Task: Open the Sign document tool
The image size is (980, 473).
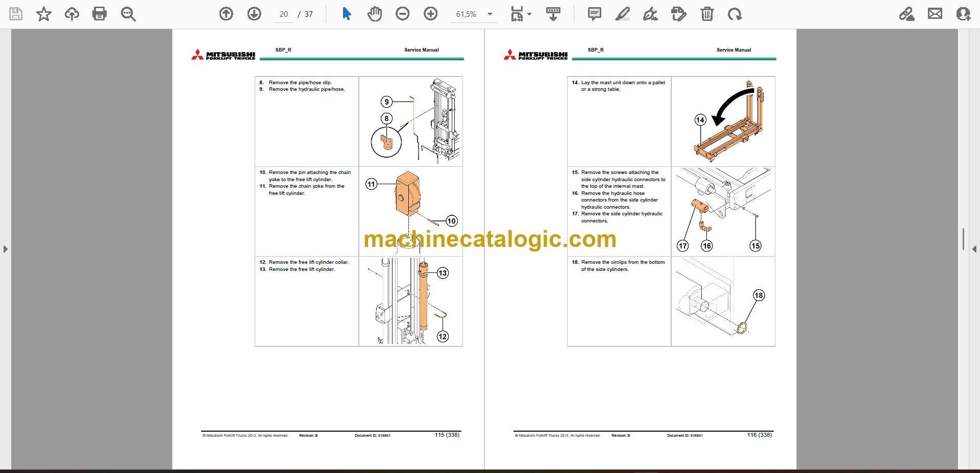Action: coord(650,14)
